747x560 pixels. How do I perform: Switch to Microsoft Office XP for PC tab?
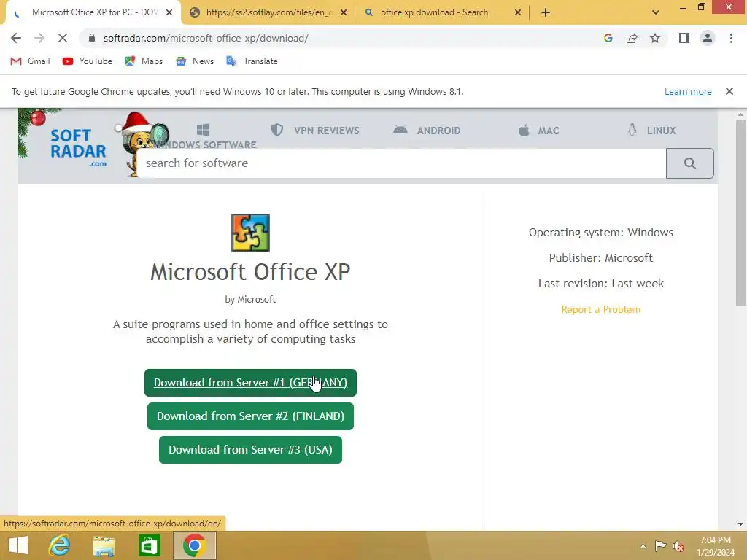coord(93,12)
